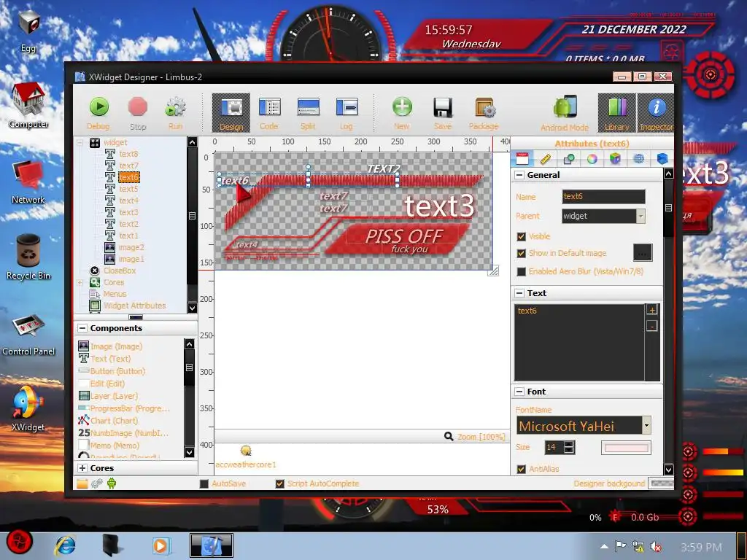Switch to Android Mode

coord(565,113)
